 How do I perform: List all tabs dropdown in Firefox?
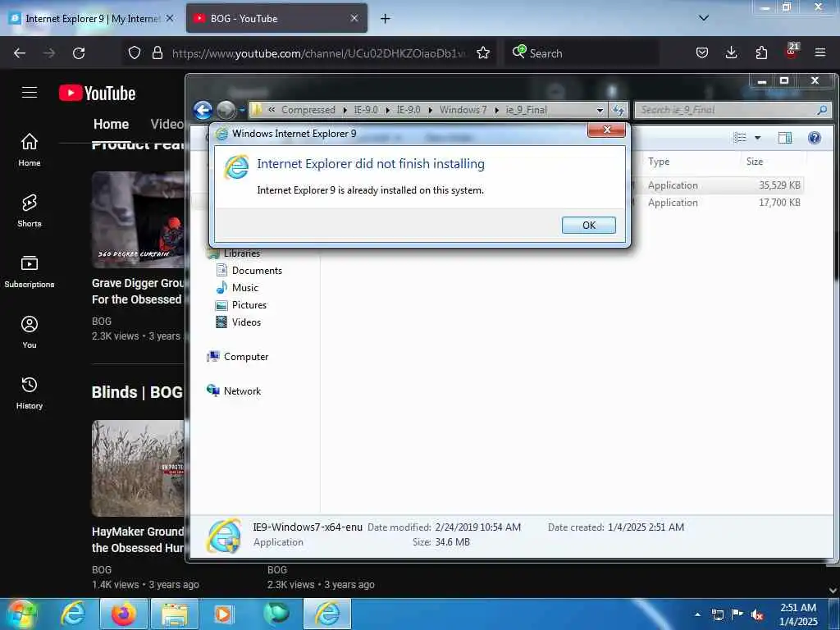(704, 18)
